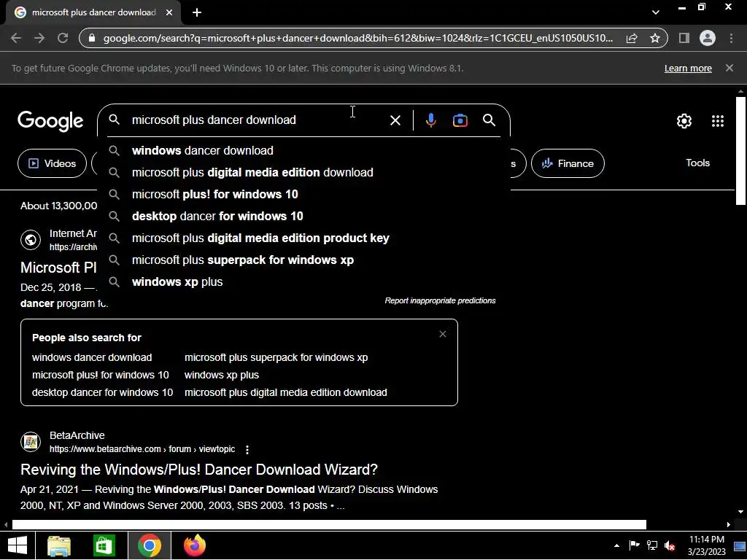The width and height of the screenshot is (747, 560).
Task: Open more options for BetaArchive result
Action: (247, 449)
